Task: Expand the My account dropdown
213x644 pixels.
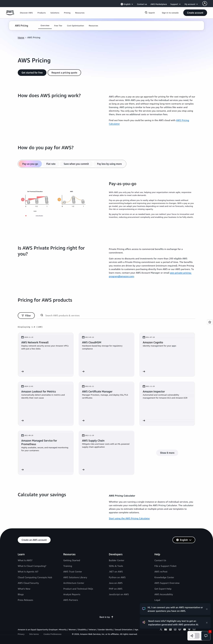Action: coord(191,4)
